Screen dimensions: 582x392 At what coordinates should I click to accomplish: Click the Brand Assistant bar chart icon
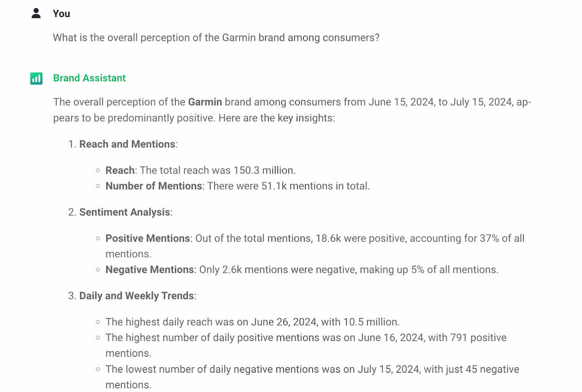36,78
